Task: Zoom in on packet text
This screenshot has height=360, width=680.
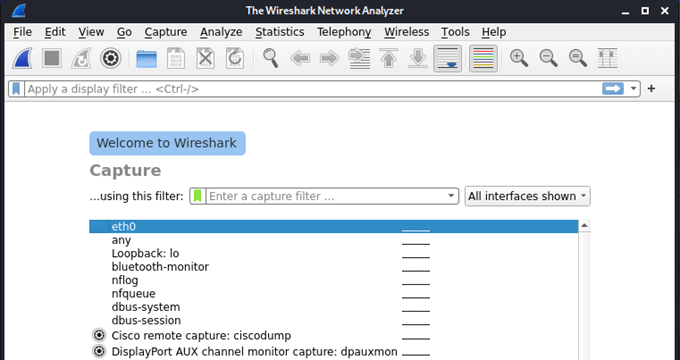Action: click(x=519, y=58)
